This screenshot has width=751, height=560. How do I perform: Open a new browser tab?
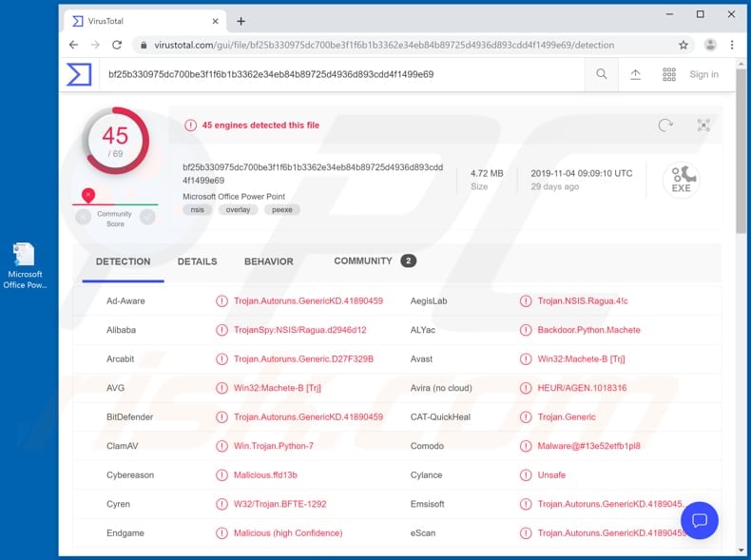pyautogui.click(x=241, y=21)
